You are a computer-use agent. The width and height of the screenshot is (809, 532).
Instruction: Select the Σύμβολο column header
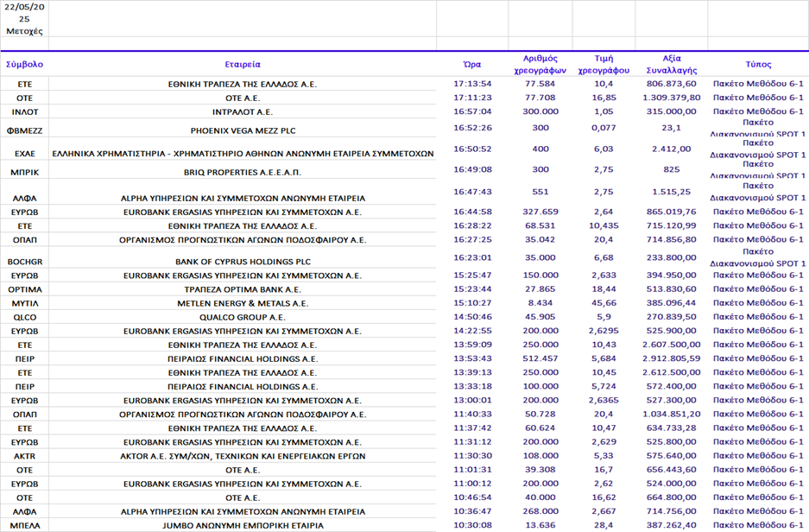(x=24, y=65)
